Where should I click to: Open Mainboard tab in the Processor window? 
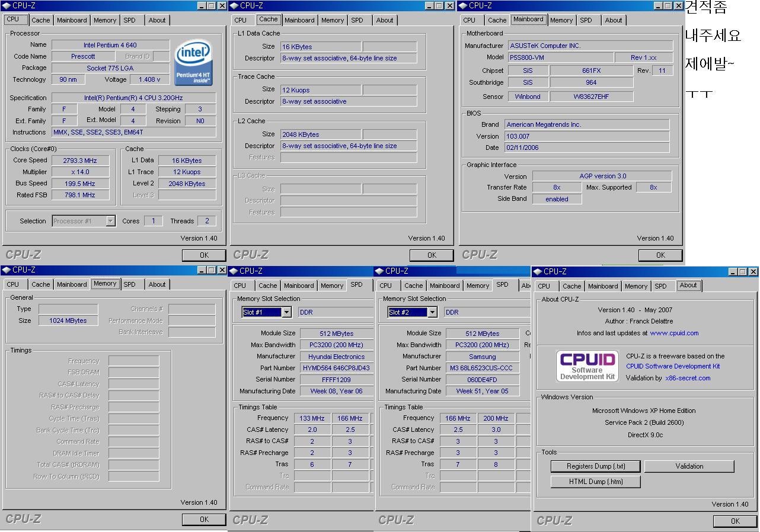(x=72, y=20)
